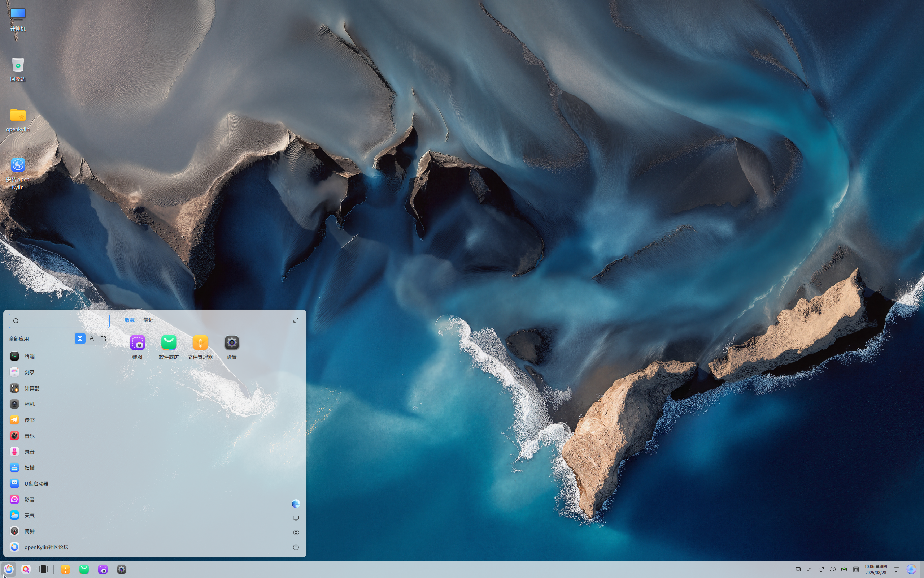Open 计算器 calculator in the app list
The width and height of the screenshot is (924, 578).
(59, 388)
